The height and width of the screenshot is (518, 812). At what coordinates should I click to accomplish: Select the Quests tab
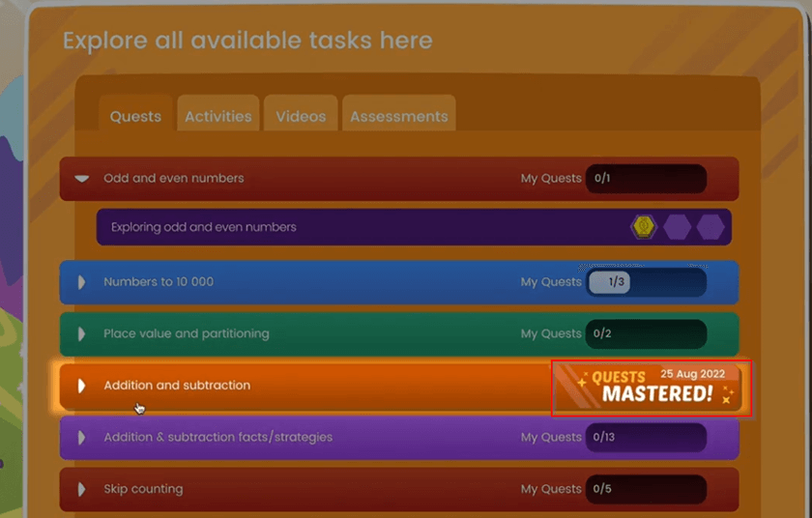click(x=135, y=113)
